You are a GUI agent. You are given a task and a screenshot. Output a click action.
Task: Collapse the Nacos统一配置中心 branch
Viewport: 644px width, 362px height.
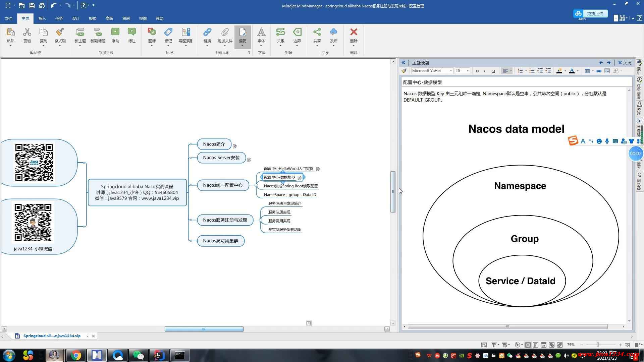(x=256, y=185)
